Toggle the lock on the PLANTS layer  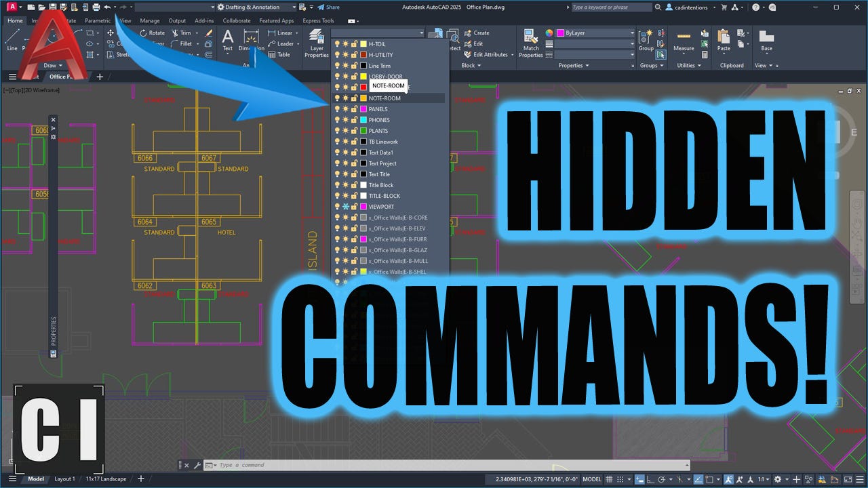[354, 131]
